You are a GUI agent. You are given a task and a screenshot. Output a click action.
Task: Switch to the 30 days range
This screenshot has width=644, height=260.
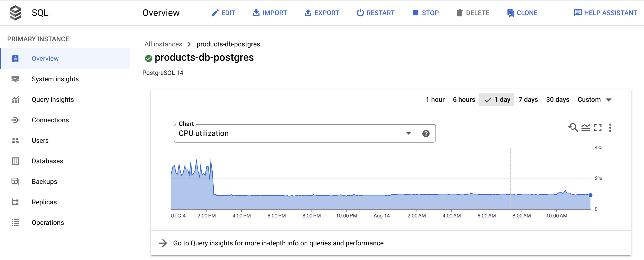pos(558,99)
